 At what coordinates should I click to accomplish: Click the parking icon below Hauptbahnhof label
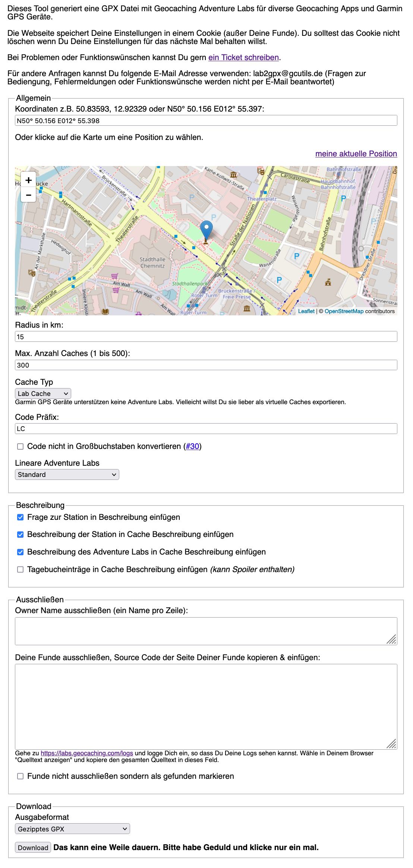tap(343, 199)
